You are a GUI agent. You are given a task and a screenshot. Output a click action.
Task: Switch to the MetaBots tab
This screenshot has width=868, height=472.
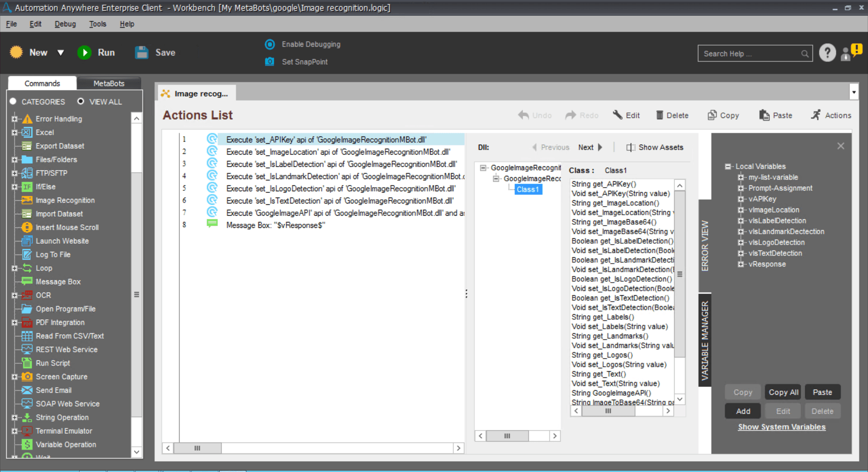108,83
